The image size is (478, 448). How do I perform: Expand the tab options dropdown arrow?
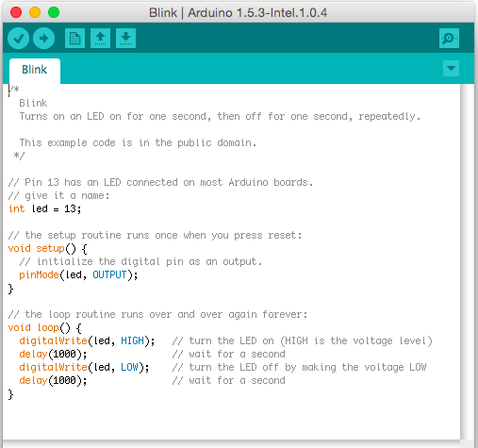point(451,69)
